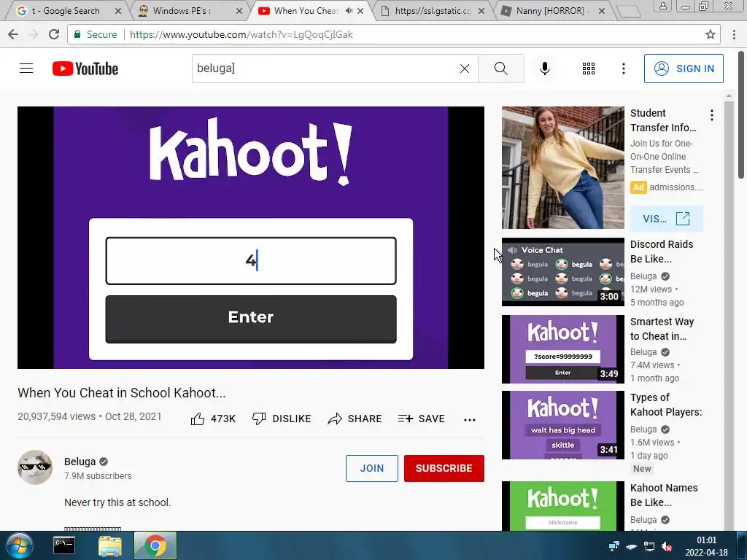This screenshot has height=560, width=747.
Task: Click the ?score=99999999 Kahoot thumbnail
Action: coord(562,349)
